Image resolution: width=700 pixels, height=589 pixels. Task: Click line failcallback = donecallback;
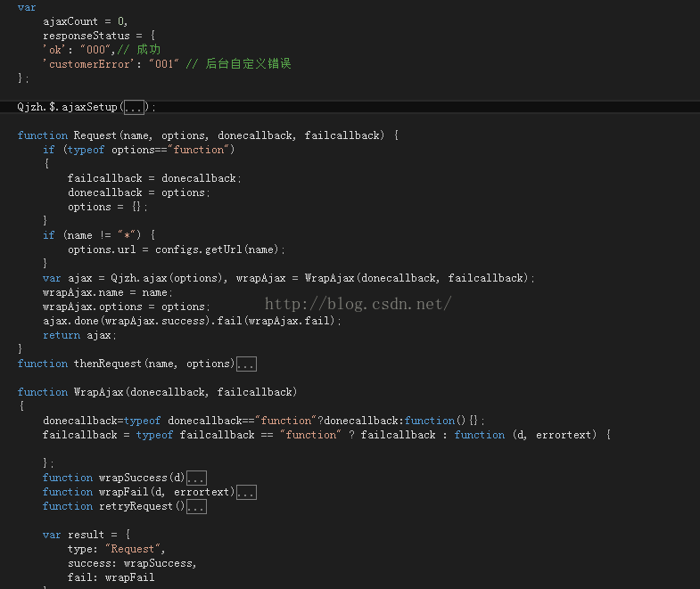tap(154, 178)
